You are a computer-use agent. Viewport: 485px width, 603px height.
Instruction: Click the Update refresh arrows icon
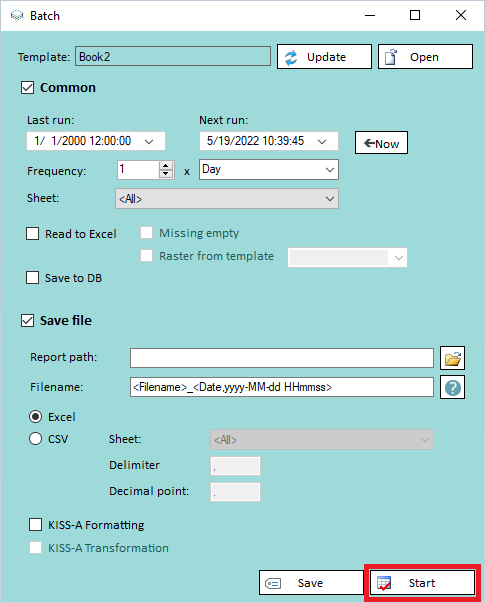click(x=291, y=58)
